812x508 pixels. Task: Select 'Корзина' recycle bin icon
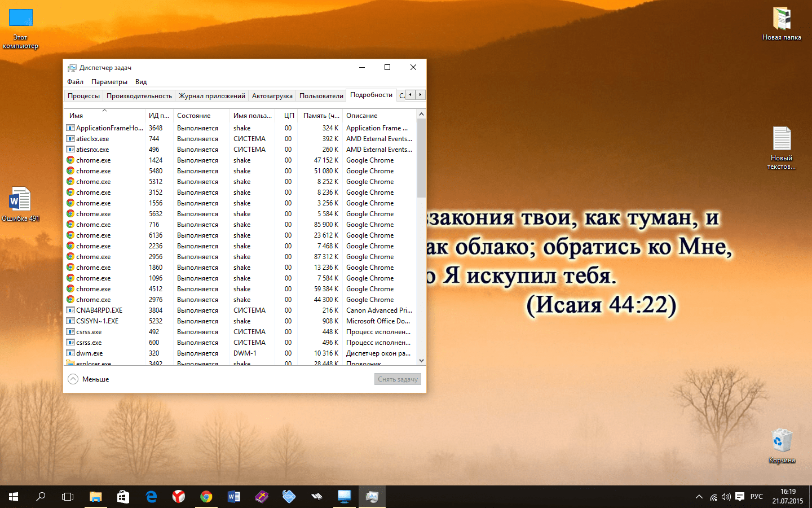click(x=782, y=446)
